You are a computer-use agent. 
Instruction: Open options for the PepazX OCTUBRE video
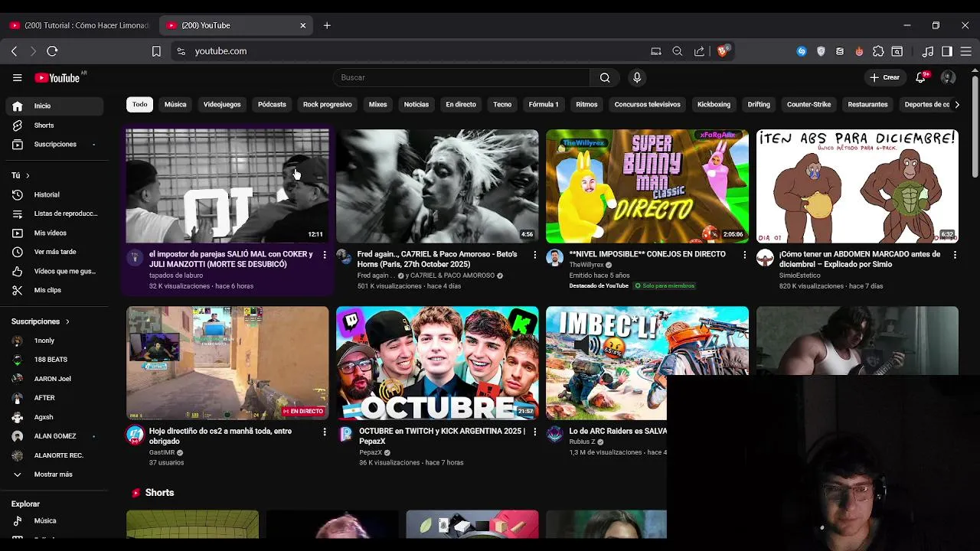pyautogui.click(x=534, y=432)
